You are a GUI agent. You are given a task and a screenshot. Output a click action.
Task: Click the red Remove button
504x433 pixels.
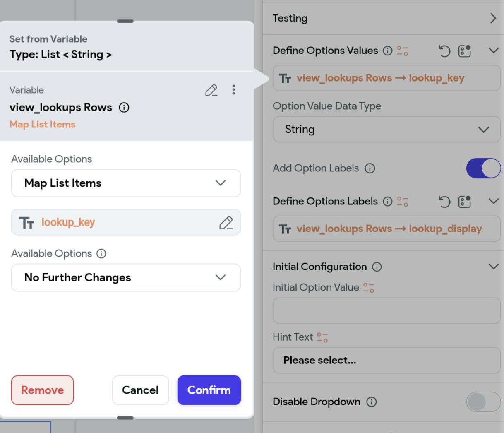coord(42,390)
